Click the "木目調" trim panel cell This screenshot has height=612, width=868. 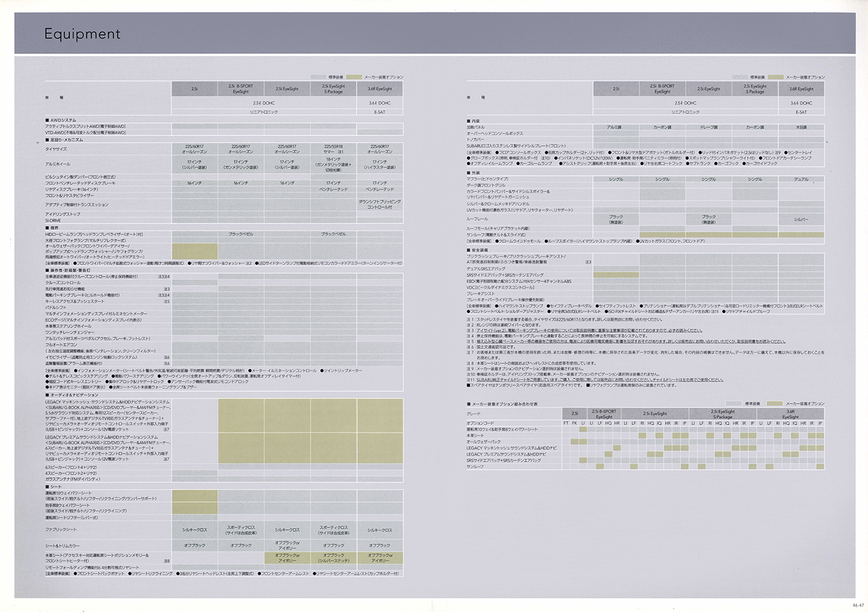click(x=801, y=128)
